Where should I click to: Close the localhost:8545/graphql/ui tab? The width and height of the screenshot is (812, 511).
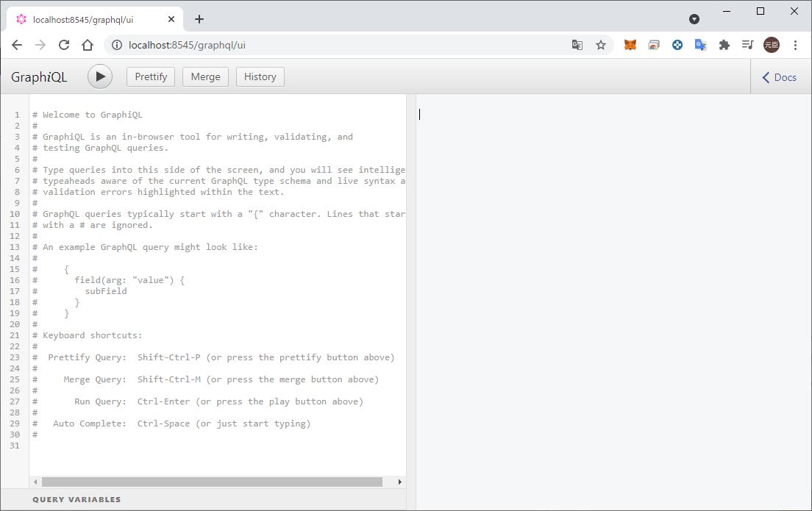[x=171, y=19]
